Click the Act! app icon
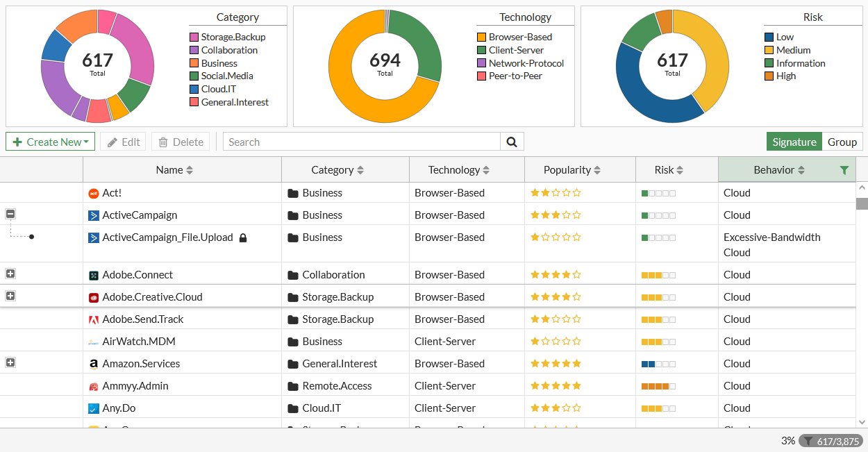Image resolution: width=868 pixels, height=452 pixels. tap(94, 193)
